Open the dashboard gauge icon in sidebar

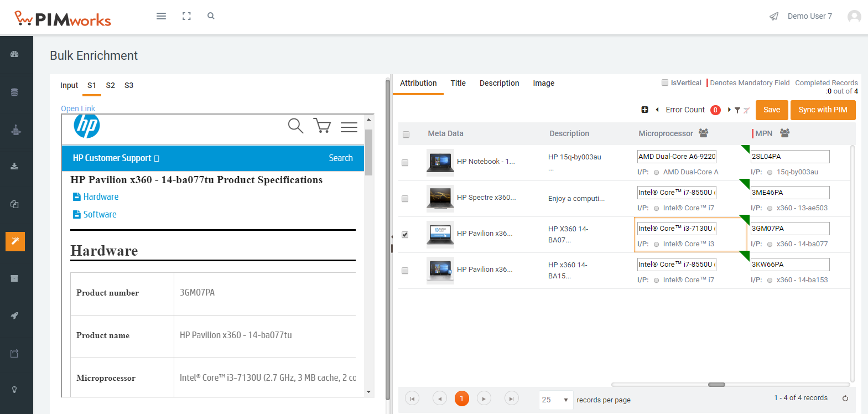pyautogui.click(x=14, y=54)
